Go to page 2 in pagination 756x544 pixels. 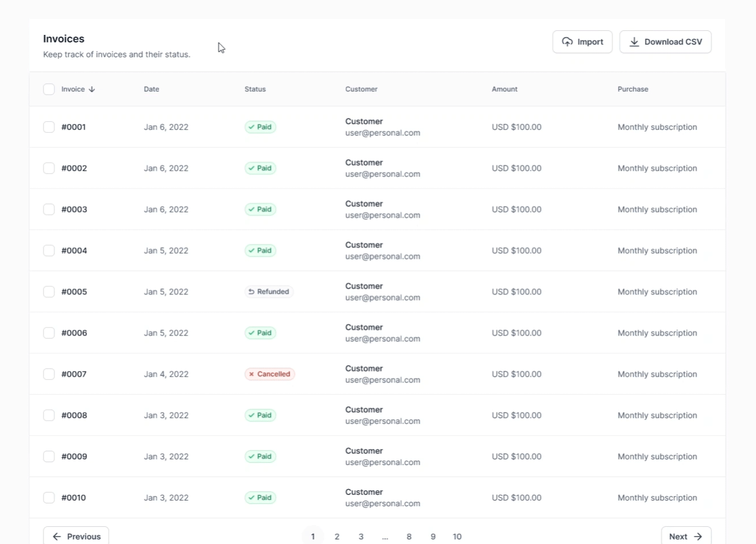pyautogui.click(x=337, y=537)
